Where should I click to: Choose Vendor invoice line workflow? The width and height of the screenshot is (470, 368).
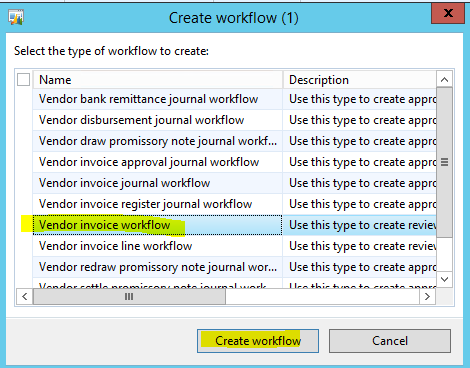(x=234, y=246)
